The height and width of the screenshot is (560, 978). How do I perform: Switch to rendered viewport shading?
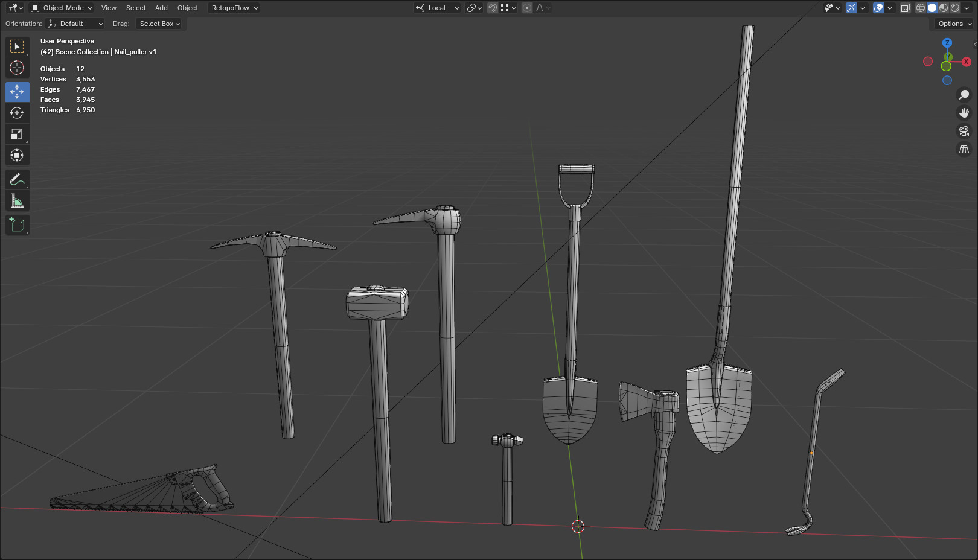click(955, 8)
